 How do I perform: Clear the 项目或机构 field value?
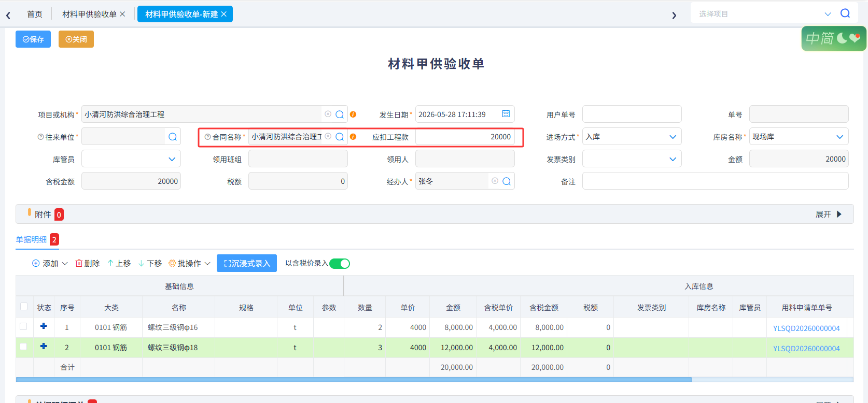click(x=328, y=114)
